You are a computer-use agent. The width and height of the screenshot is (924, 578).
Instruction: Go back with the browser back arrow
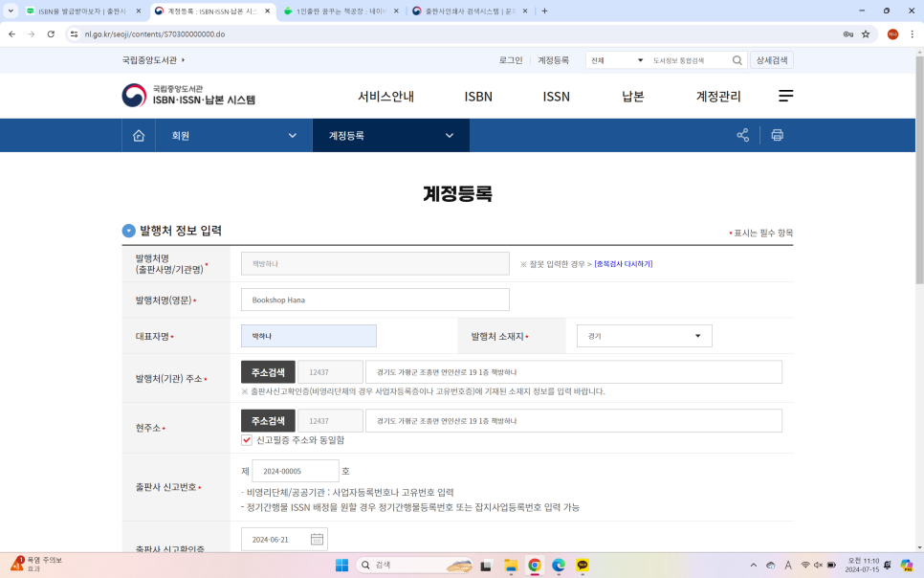[11, 34]
